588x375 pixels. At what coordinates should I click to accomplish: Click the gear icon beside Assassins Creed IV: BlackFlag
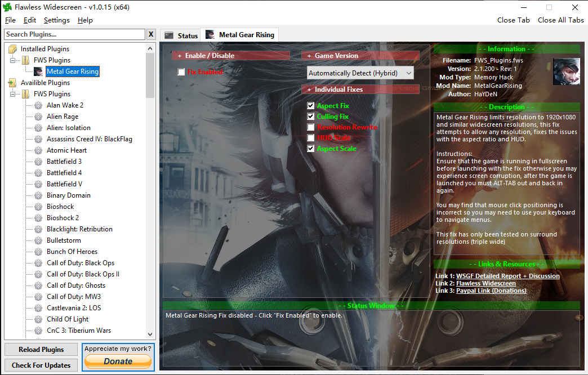point(38,139)
